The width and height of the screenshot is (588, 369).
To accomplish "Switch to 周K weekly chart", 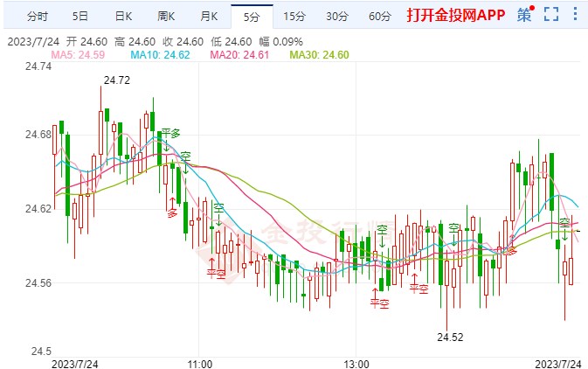I will [x=166, y=16].
